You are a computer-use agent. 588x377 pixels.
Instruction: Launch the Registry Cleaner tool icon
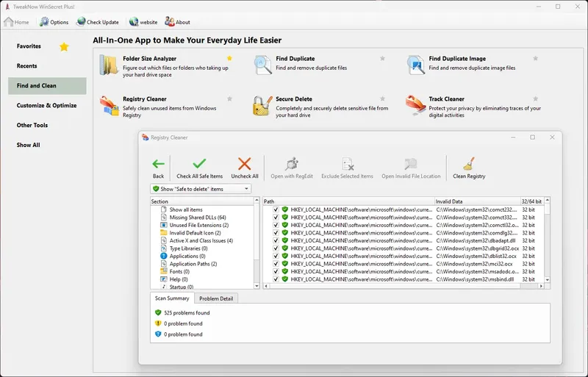coord(109,106)
